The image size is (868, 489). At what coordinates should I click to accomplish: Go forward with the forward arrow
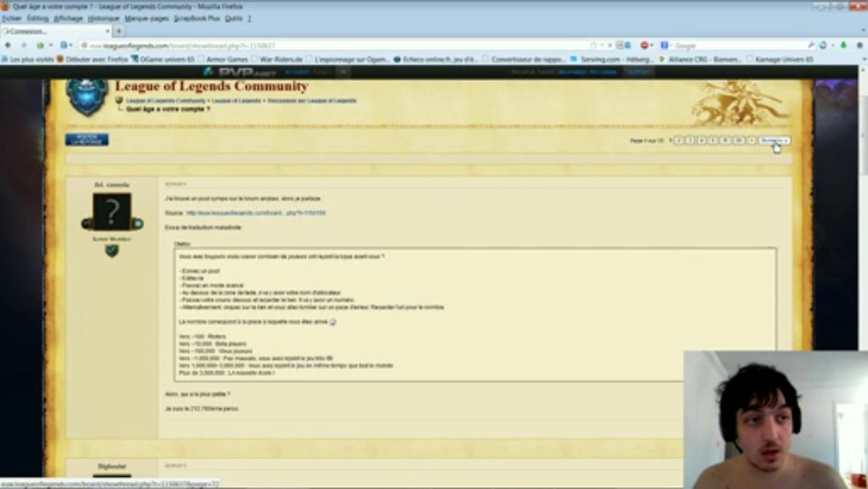coord(24,46)
